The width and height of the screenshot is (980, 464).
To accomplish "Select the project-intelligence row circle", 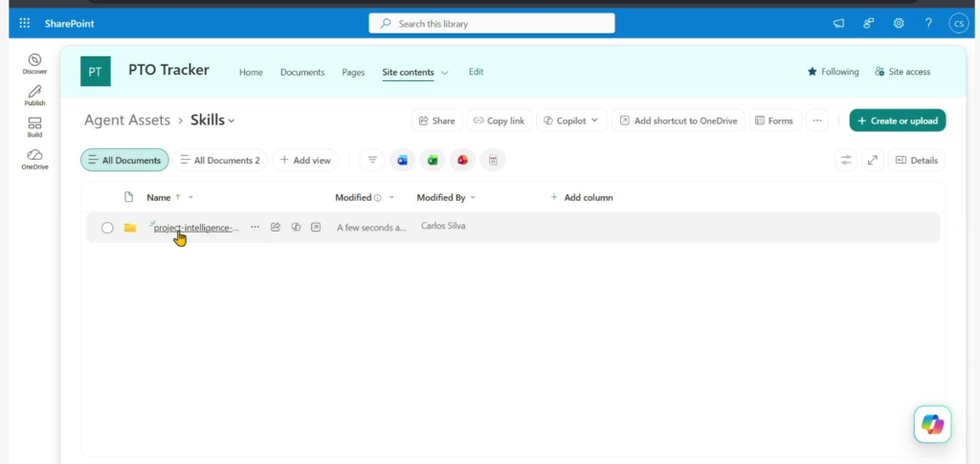I will point(107,228).
